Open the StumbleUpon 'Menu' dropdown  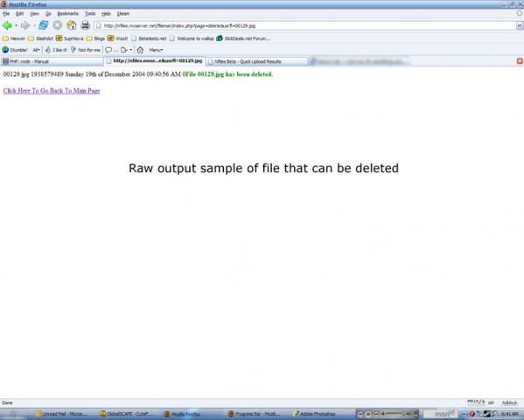[x=156, y=50]
